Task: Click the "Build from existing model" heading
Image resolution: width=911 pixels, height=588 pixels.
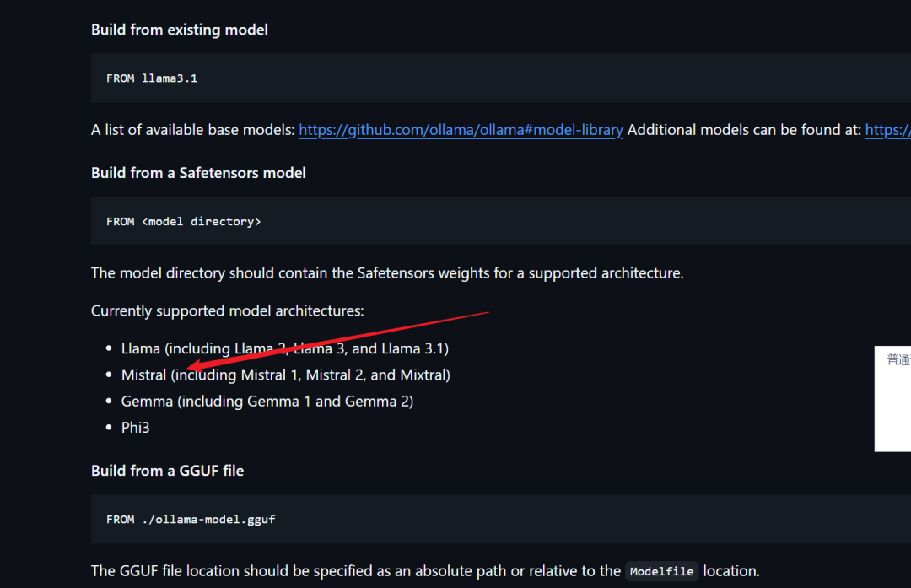Action: point(180,30)
